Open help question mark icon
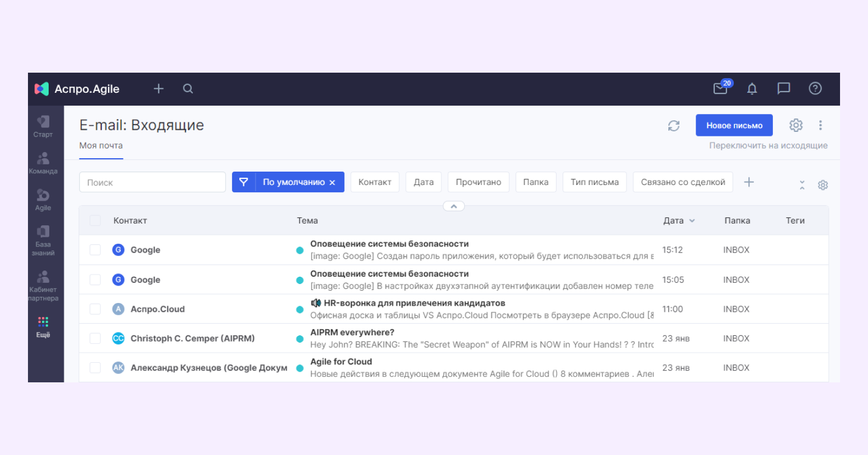This screenshot has width=868, height=455. coord(815,88)
